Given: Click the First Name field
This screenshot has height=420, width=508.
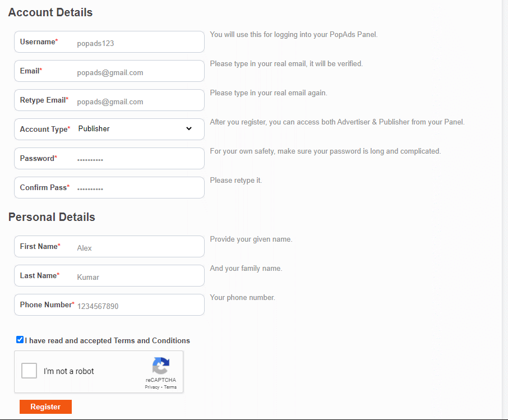Looking at the screenshot, I should click(109, 247).
